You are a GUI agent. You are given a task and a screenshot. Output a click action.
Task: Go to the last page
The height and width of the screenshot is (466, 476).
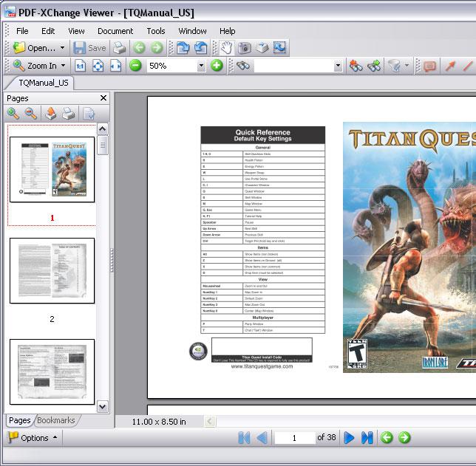367,438
